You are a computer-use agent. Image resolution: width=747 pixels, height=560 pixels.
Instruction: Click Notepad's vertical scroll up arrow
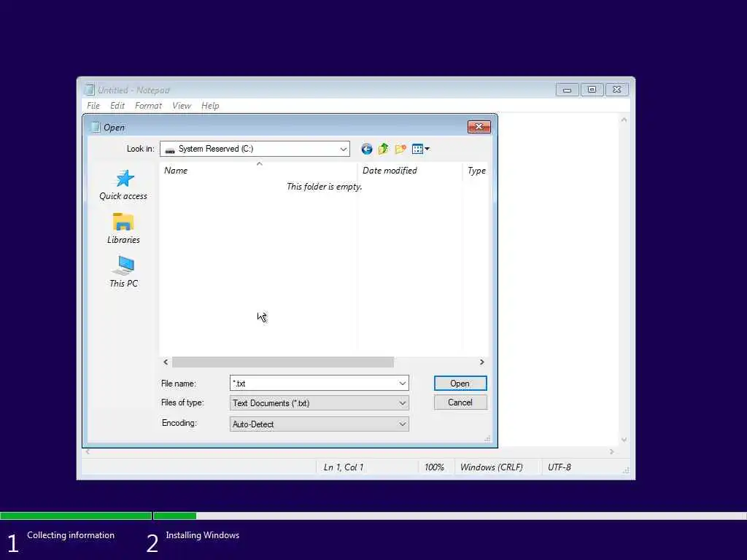coord(624,120)
